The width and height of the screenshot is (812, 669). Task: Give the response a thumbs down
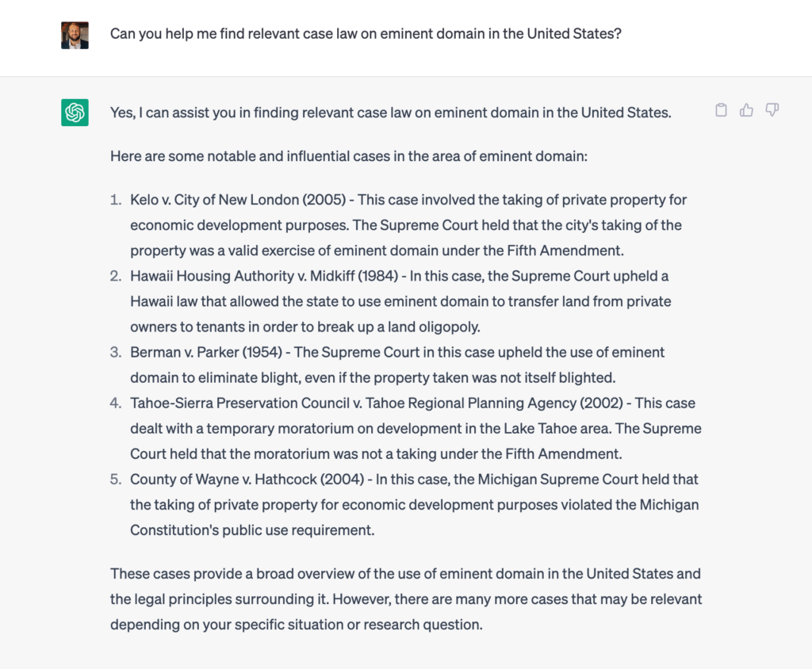[x=772, y=109]
